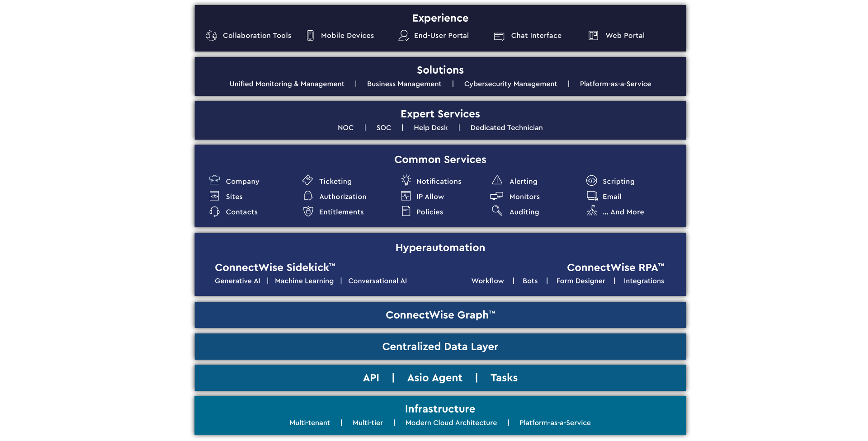Image resolution: width=868 pixels, height=441 pixels.
Task: Click the IP Allow icon
Action: pos(406,196)
